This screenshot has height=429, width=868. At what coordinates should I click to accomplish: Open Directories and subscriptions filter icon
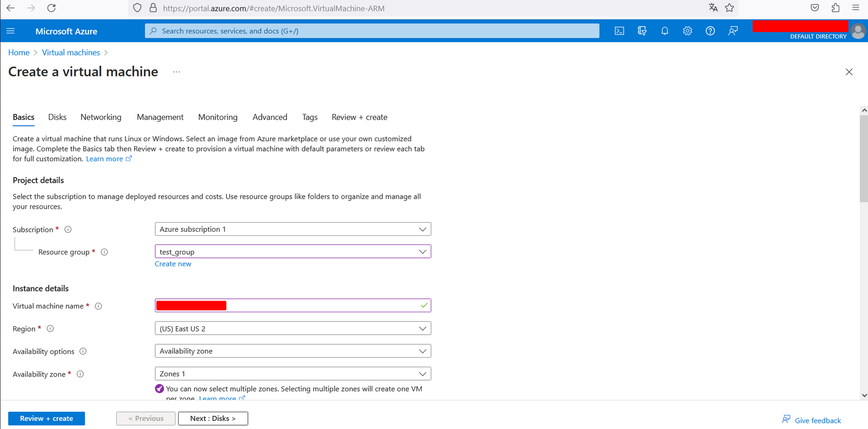coord(642,31)
